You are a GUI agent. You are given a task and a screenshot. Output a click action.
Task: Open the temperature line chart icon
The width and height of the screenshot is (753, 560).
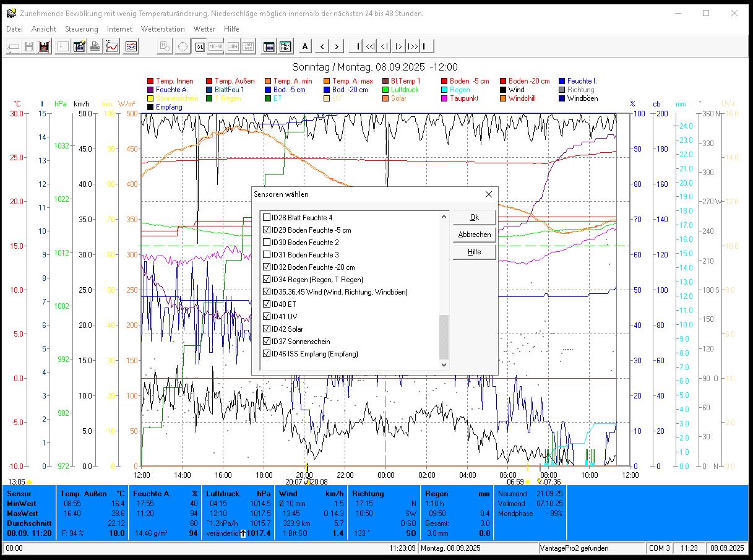[112, 46]
